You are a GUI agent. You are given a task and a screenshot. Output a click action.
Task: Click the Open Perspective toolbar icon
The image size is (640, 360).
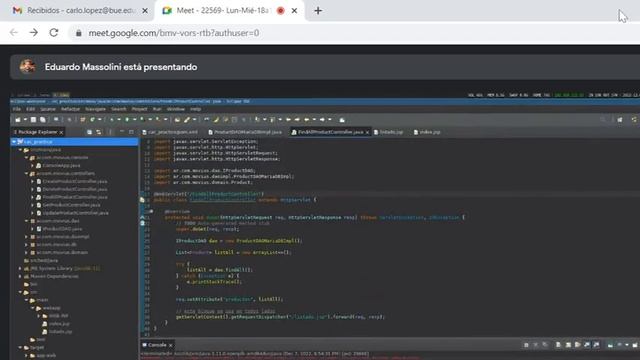pyautogui.click(x=620, y=120)
